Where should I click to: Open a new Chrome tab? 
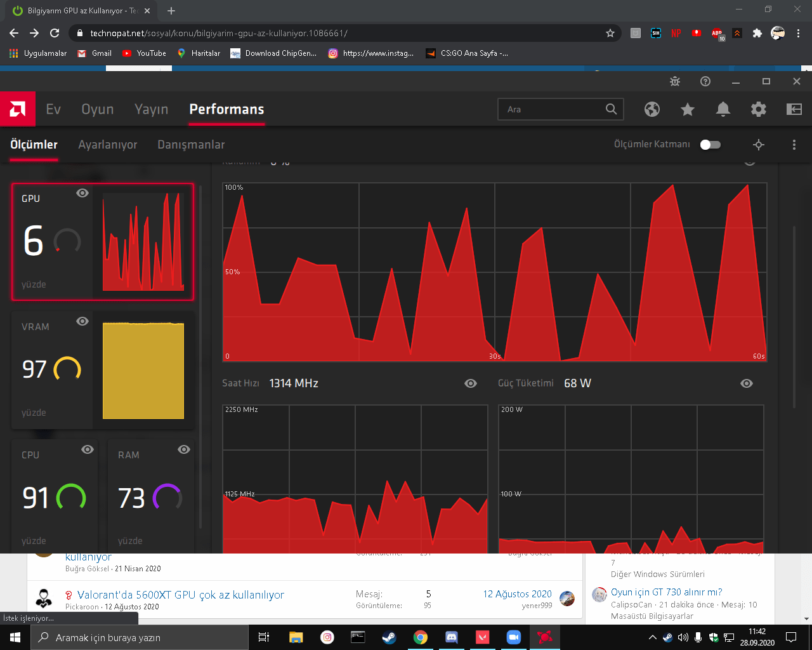[x=171, y=11]
